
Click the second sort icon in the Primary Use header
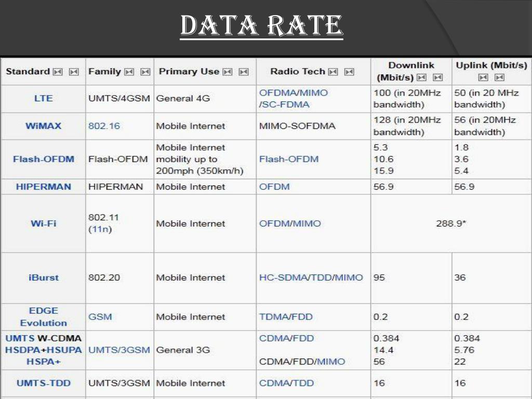click(244, 72)
